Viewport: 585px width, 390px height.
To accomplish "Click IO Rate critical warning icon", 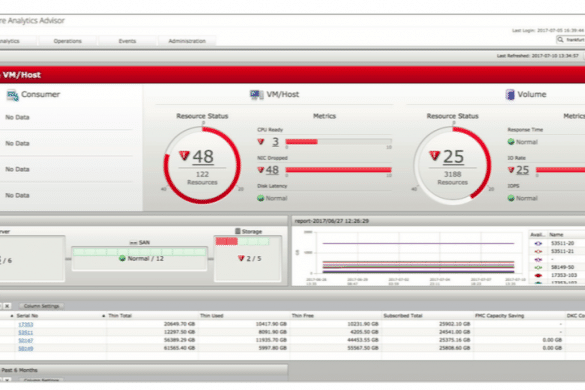I will (x=511, y=170).
